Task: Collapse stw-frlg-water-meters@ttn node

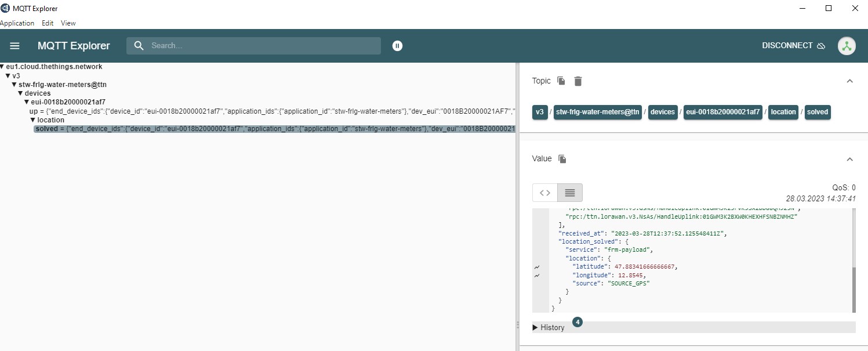Action: pyautogui.click(x=14, y=85)
